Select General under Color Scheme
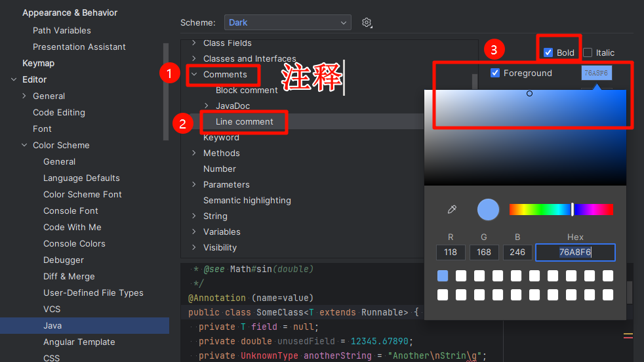This screenshot has height=362, width=644. tap(59, 161)
